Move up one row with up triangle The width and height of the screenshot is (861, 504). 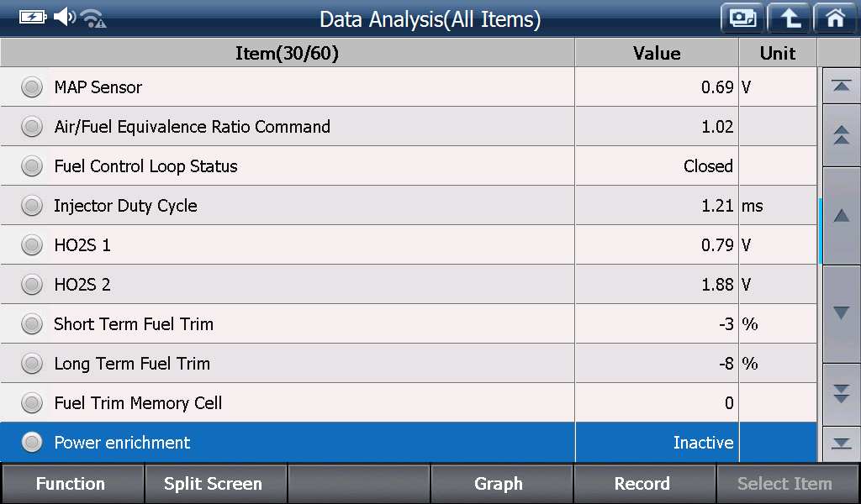click(x=841, y=216)
